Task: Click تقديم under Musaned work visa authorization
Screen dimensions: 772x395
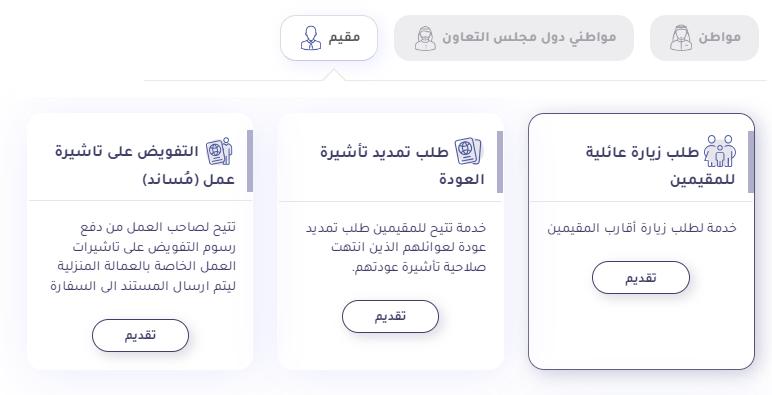Action: [x=140, y=335]
